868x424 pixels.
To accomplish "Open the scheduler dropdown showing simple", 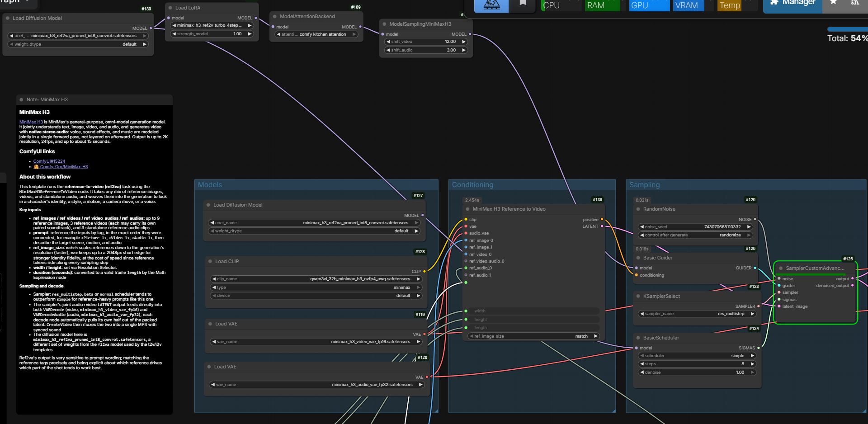I will coord(697,356).
